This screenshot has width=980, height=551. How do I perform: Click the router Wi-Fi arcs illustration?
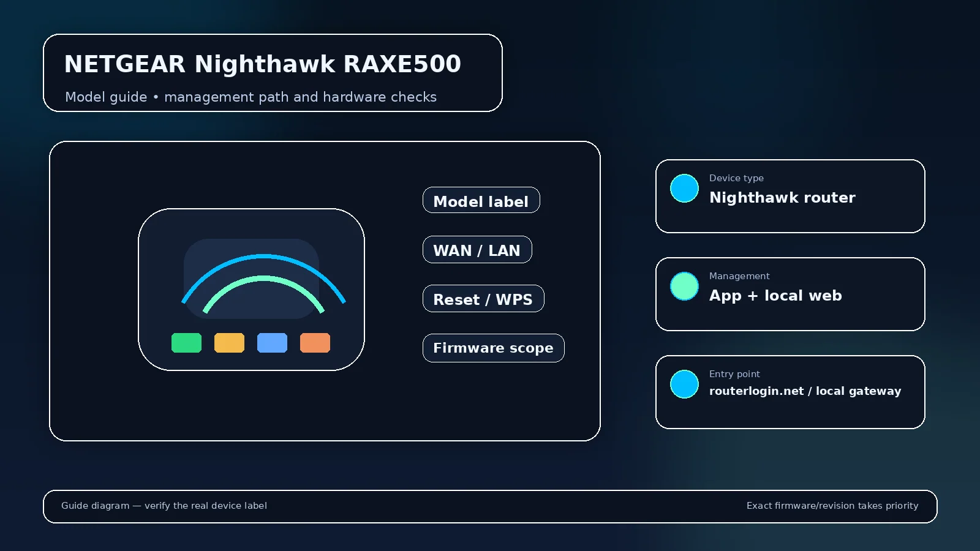click(x=263, y=283)
